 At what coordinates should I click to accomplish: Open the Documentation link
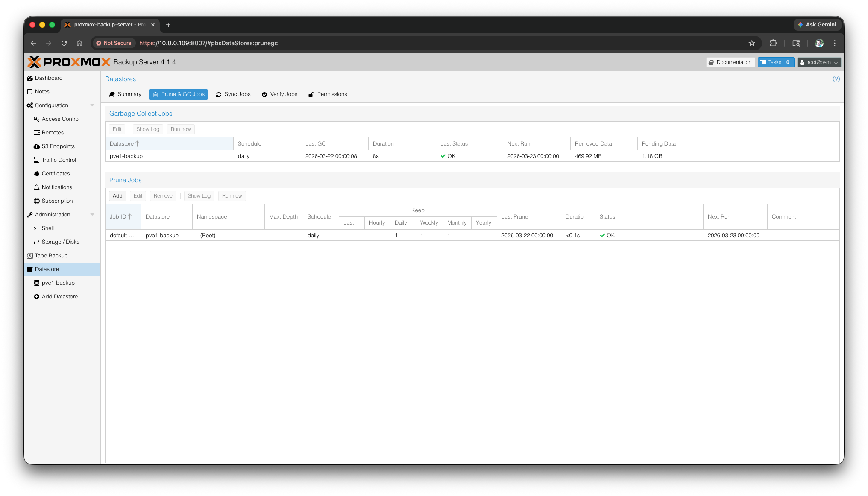click(730, 62)
